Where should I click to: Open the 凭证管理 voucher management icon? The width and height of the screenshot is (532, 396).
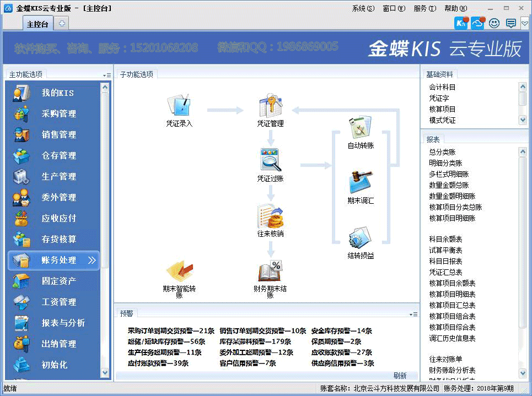pyautogui.click(x=270, y=105)
